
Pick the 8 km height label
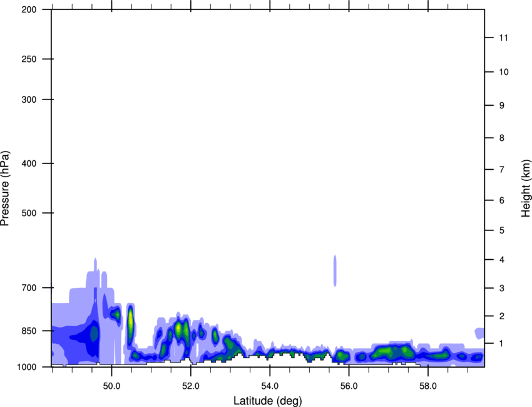coord(502,138)
